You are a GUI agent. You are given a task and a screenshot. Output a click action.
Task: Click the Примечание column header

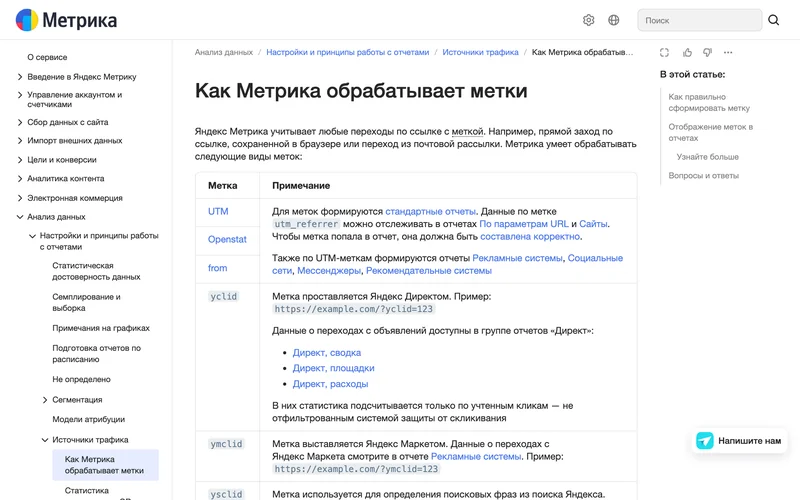point(301,186)
